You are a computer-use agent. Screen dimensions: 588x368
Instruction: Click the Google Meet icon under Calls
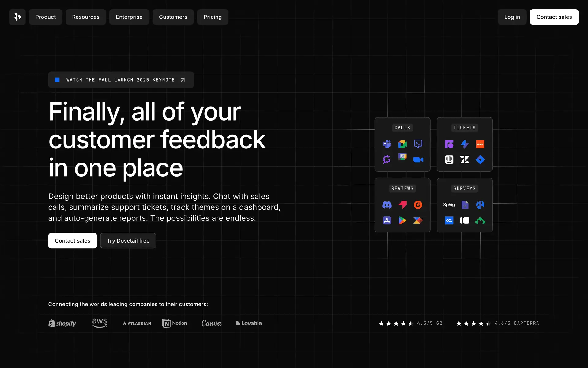click(402, 144)
